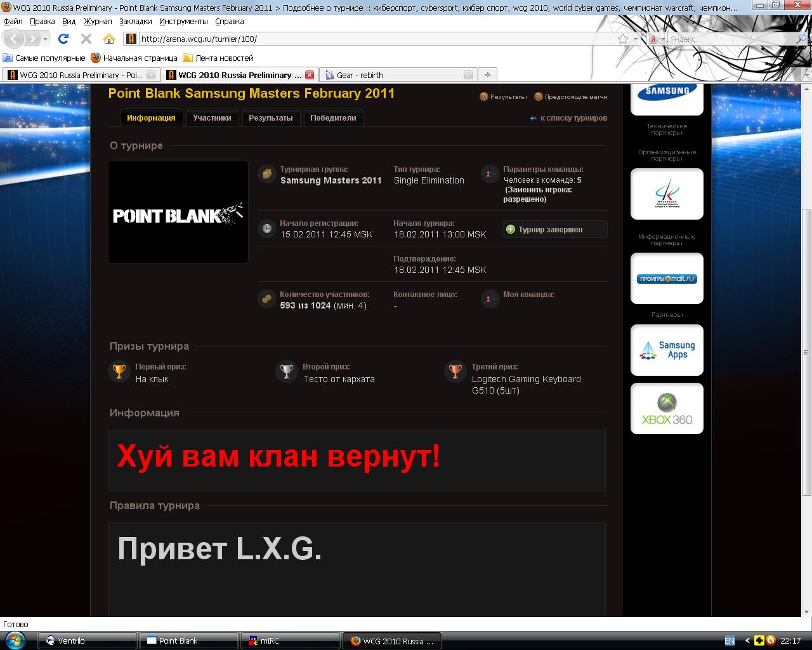Image resolution: width=812 pixels, height=650 pixels.
Task: Open the Игры@mail.ru partner logo
Action: (x=667, y=279)
